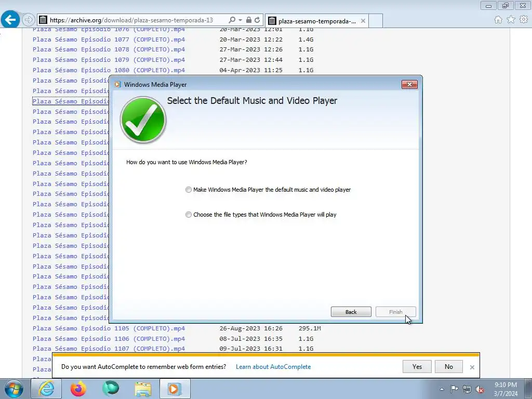Image resolution: width=532 pixels, height=399 pixels.
Task: Open Plaza Sésamo Episodio 1080 link
Action: (x=109, y=70)
